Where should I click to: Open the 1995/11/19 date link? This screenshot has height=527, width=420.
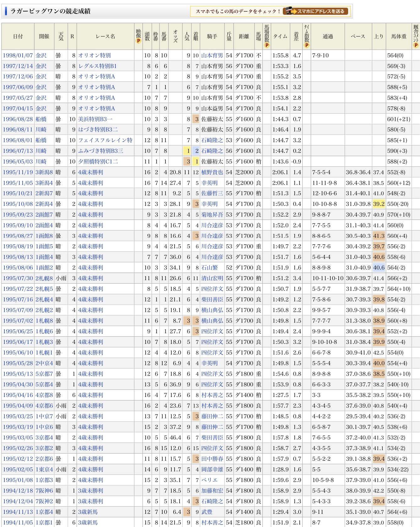coord(18,172)
